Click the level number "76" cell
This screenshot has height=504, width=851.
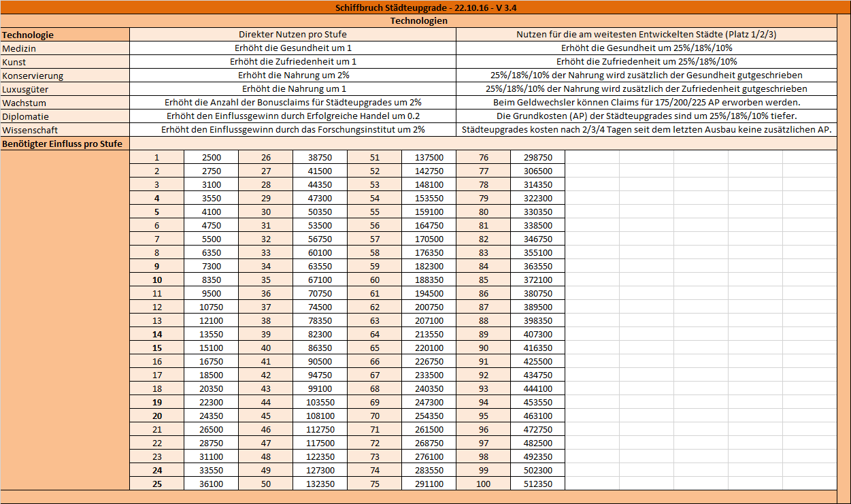tap(483, 157)
